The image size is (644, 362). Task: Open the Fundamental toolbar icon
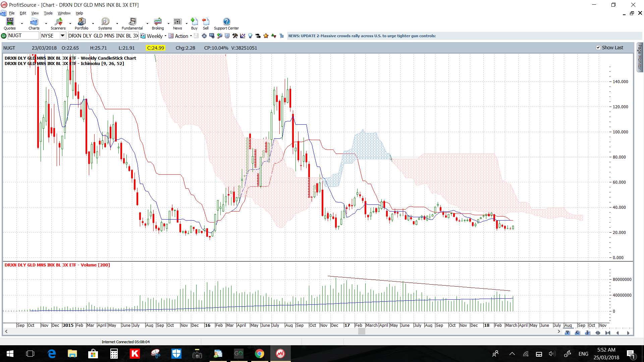click(x=132, y=24)
